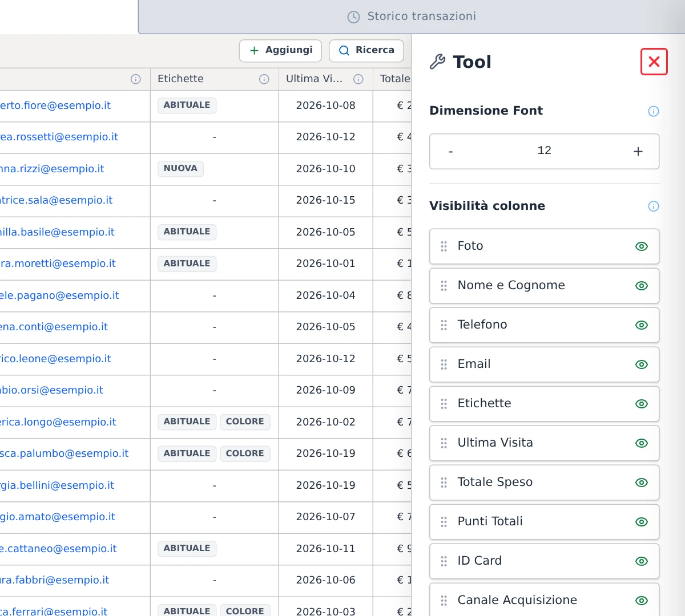Toggle visibility of Foto column
The height and width of the screenshot is (616, 685).
point(642,246)
